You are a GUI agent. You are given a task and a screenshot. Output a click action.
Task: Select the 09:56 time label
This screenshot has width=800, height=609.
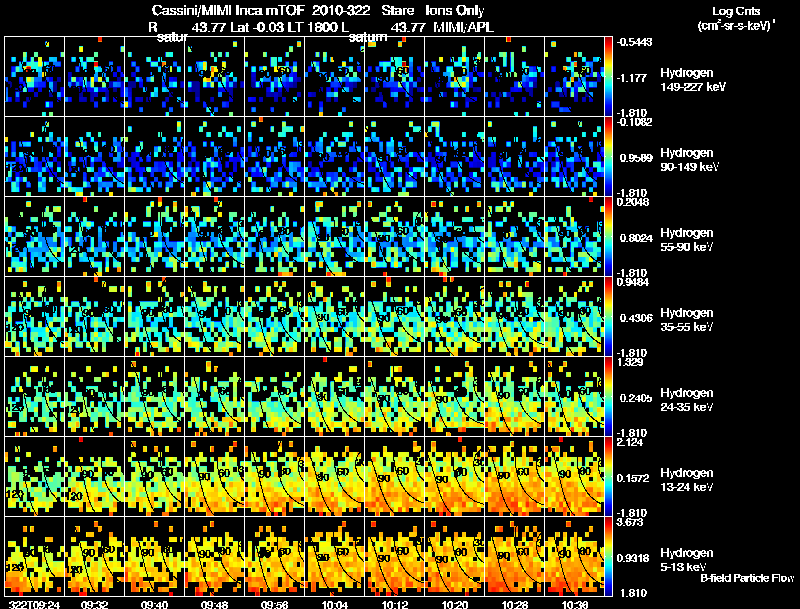tap(274, 605)
